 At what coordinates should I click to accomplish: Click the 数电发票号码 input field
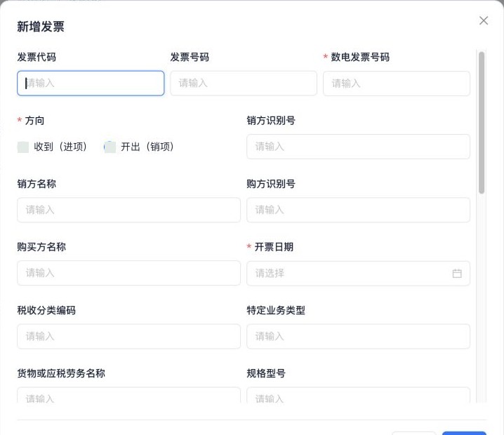pyautogui.click(x=397, y=83)
